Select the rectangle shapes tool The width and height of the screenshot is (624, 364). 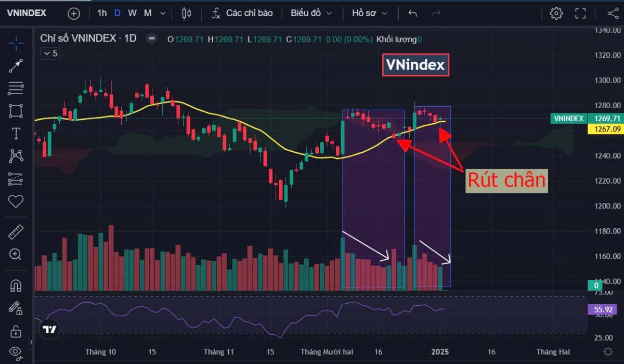point(16,111)
